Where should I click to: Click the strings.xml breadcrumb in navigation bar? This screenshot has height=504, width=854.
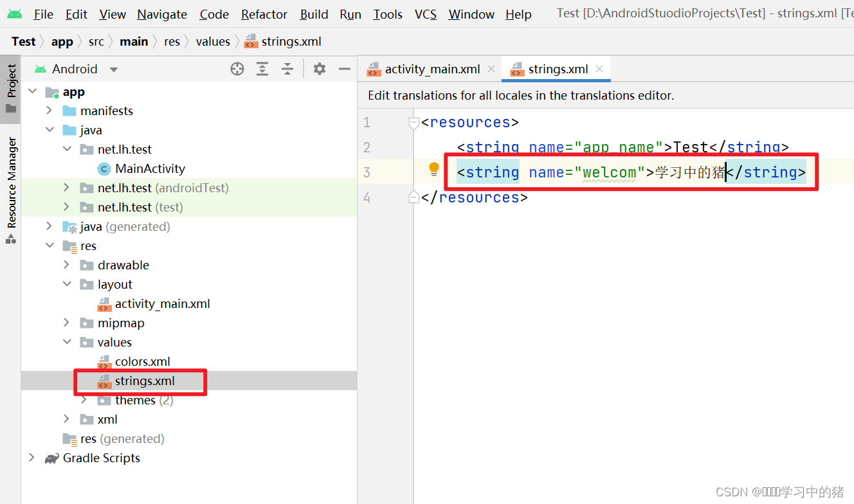pyautogui.click(x=283, y=41)
